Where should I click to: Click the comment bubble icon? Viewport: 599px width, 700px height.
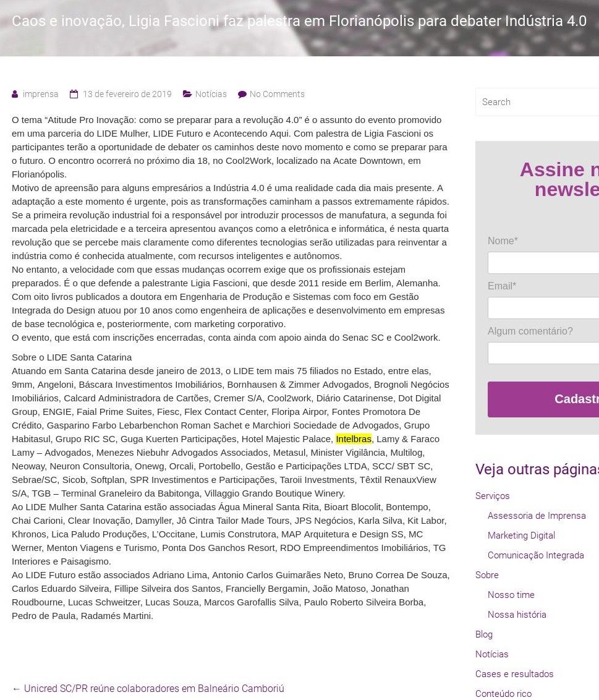[x=242, y=95]
